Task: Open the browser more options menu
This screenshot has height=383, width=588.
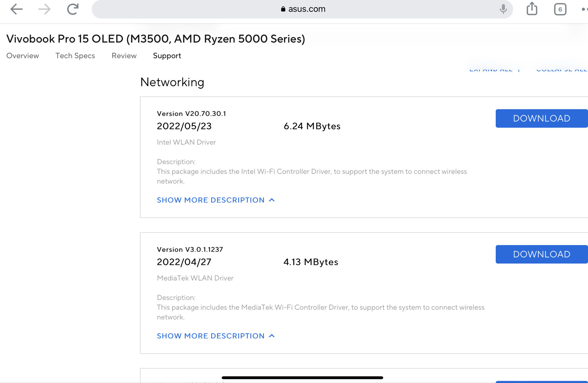Action: [584, 9]
